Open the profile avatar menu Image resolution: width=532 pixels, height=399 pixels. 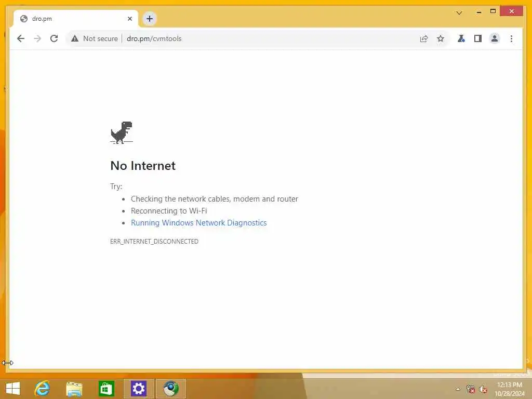[x=495, y=38]
